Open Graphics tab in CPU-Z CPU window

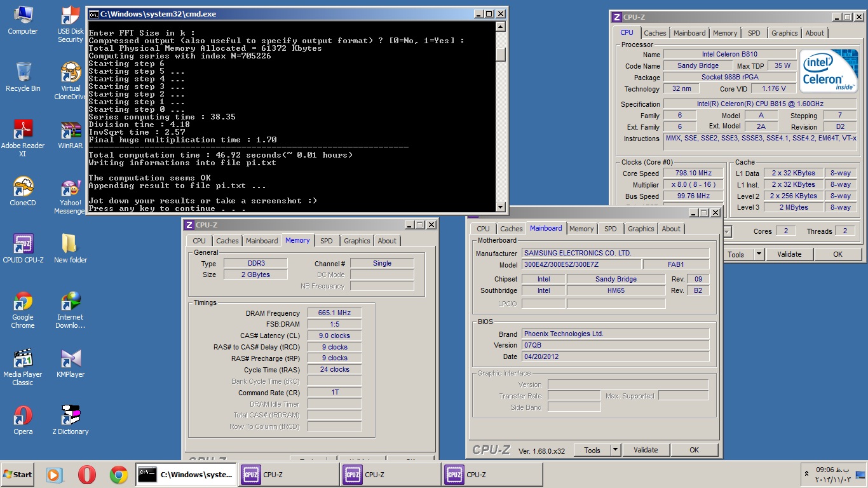point(784,33)
